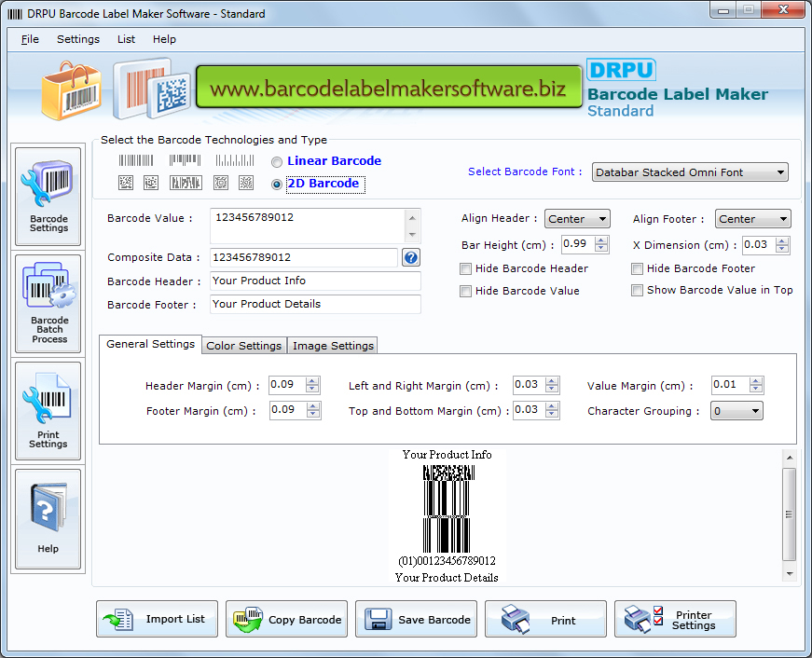Open the Help menu

coord(164,39)
